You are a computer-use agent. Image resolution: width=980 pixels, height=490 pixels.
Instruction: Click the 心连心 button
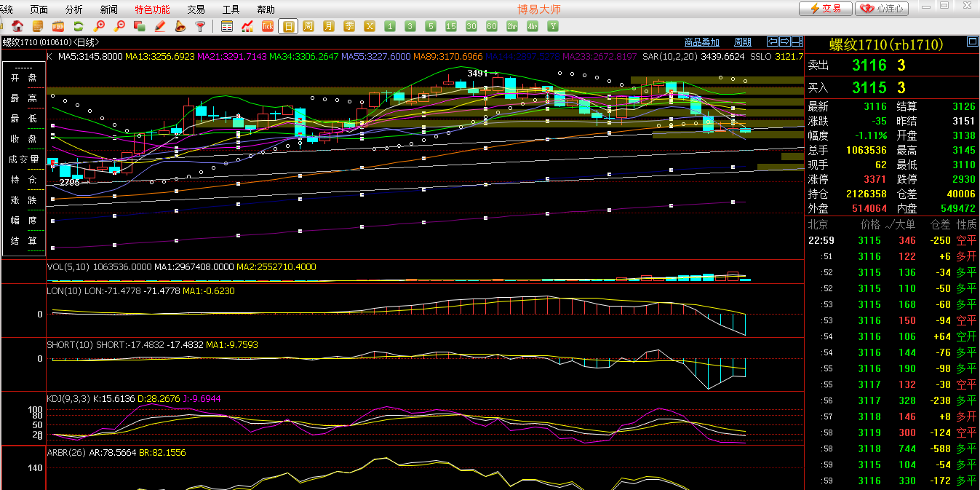point(883,9)
